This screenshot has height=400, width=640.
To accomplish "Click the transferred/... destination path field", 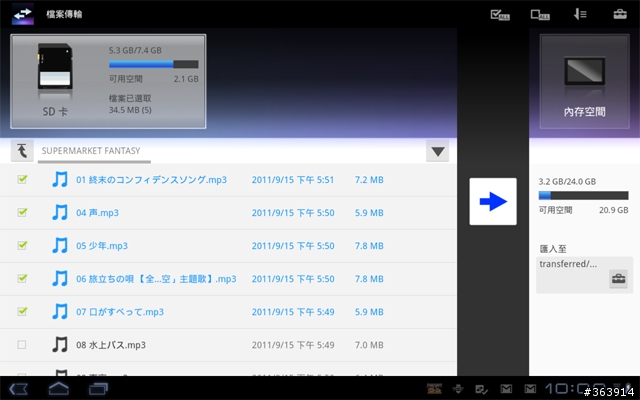I will coord(584,275).
